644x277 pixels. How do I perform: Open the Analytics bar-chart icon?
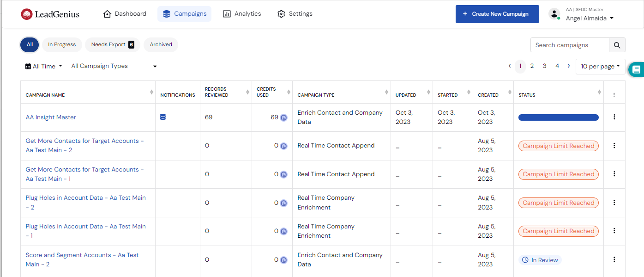227,13
